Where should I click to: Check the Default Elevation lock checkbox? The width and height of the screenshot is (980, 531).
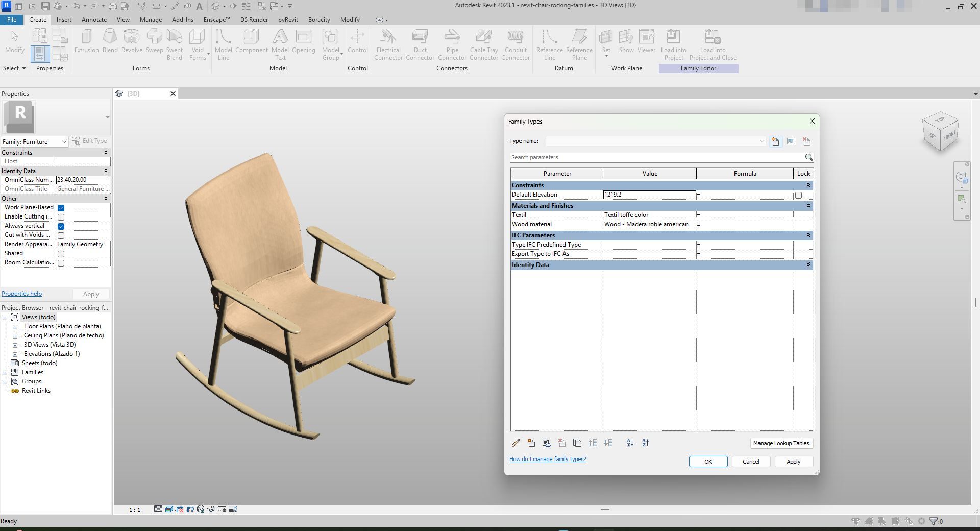[x=798, y=195]
